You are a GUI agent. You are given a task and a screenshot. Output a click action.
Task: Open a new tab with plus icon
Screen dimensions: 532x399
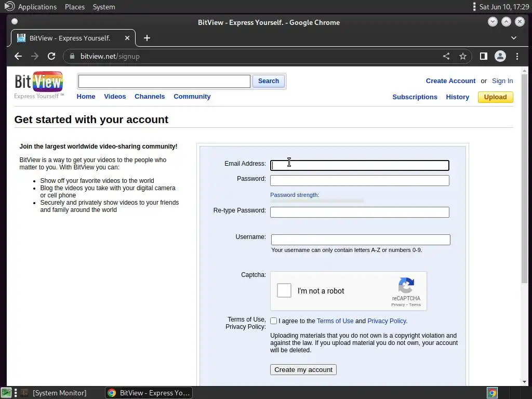point(147,38)
